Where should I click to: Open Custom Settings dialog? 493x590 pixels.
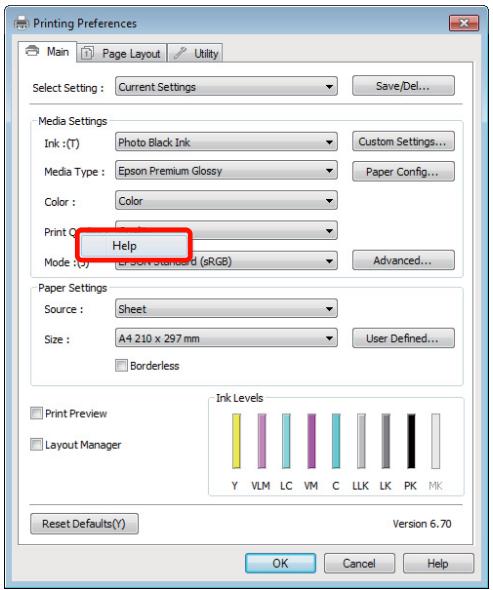403,141
